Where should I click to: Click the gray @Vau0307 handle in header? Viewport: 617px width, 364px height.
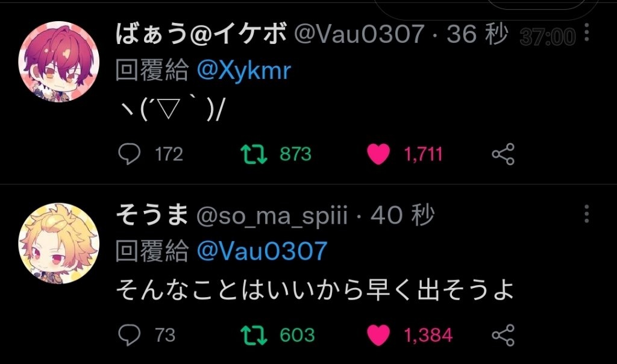[359, 34]
